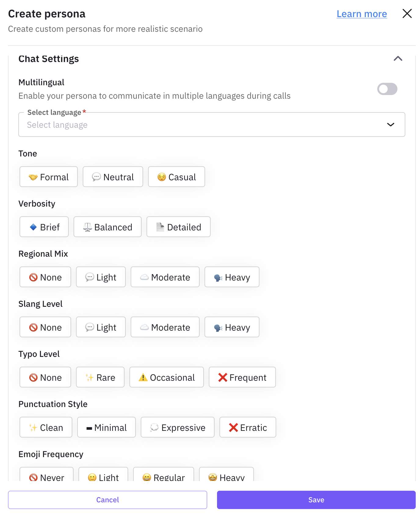The height and width of the screenshot is (517, 420).
Task: Pick the Brief verbosity option
Action: [44, 227]
